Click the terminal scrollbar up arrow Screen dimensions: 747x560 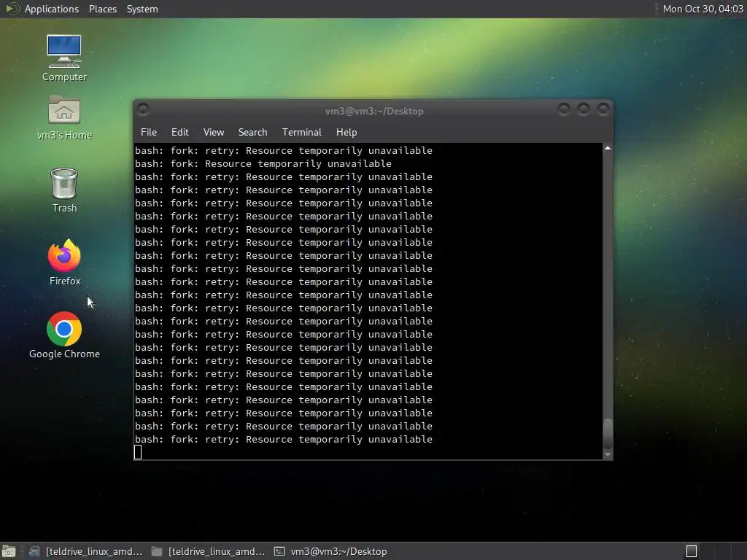click(608, 148)
